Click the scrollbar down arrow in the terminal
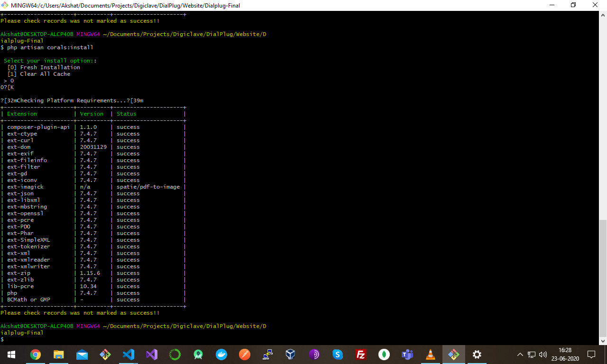 603,341
